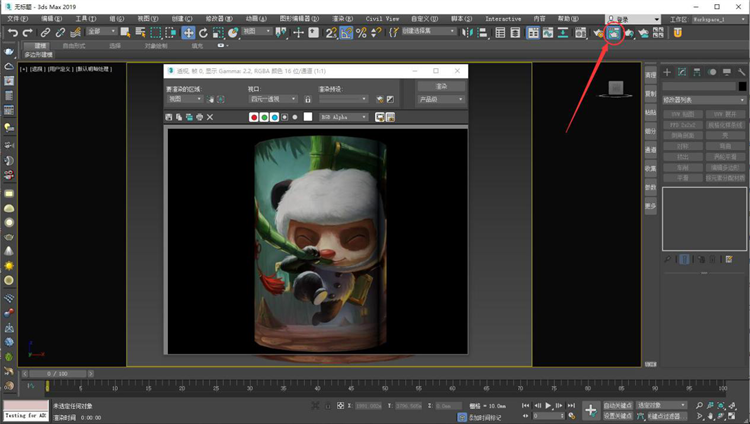Open the Workspace_1 workspace dropdown
Viewport: 750px width, 424px height.
pos(719,19)
